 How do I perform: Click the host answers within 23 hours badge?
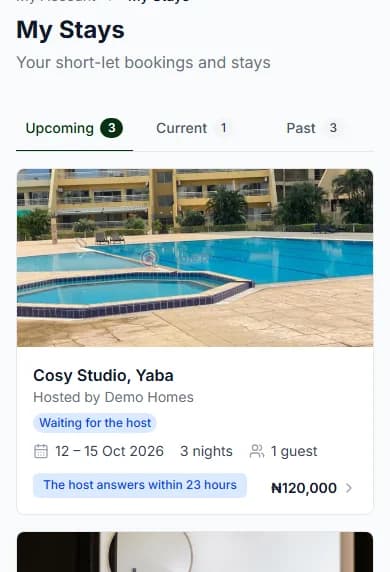[x=140, y=485]
